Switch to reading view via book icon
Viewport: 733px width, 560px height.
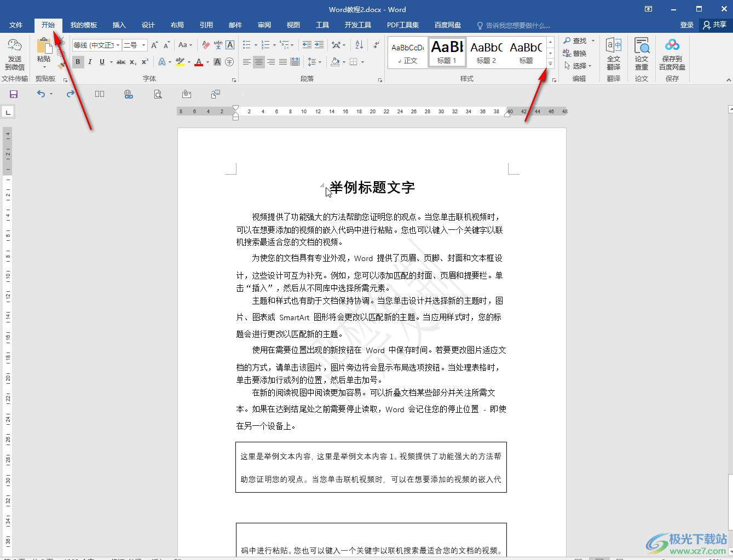[100, 94]
